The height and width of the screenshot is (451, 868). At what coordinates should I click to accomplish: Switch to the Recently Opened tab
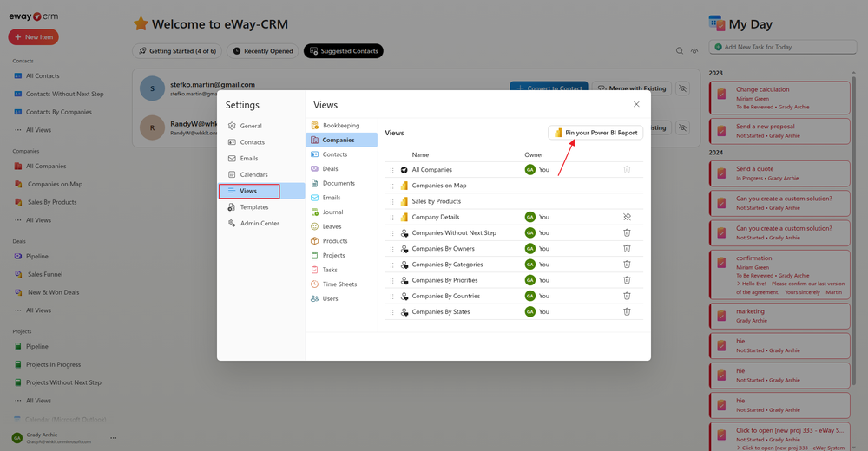click(x=263, y=51)
